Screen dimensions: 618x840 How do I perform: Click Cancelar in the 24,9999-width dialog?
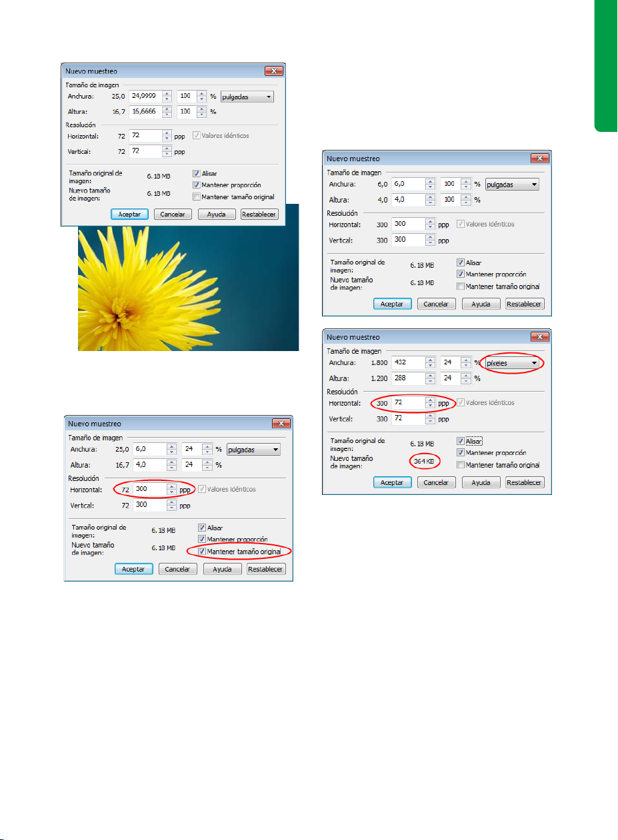click(x=173, y=214)
